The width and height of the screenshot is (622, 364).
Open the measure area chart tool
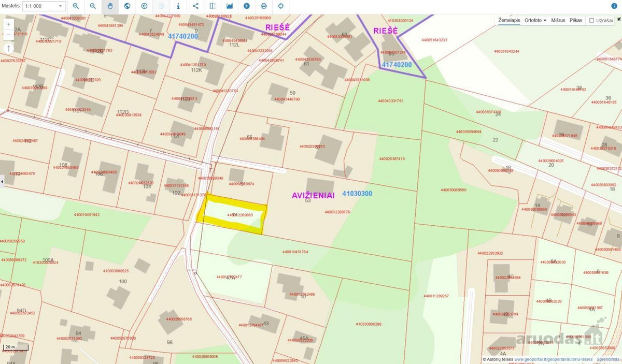230,6
